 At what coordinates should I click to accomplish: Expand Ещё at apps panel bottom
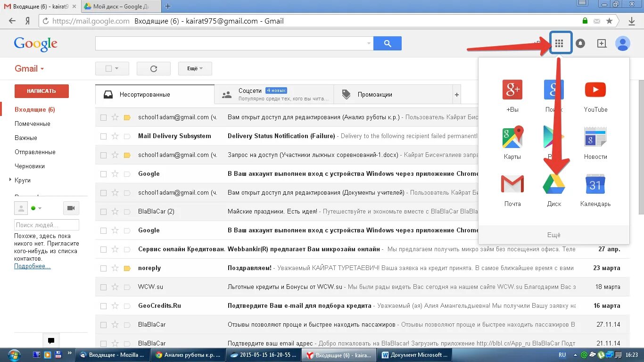pos(554,235)
